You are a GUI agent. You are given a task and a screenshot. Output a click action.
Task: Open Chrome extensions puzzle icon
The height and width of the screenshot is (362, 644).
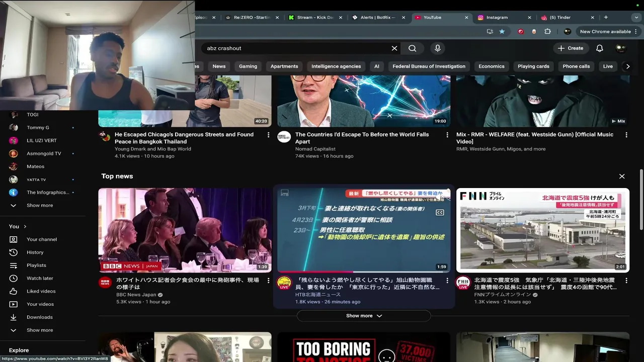(x=547, y=31)
